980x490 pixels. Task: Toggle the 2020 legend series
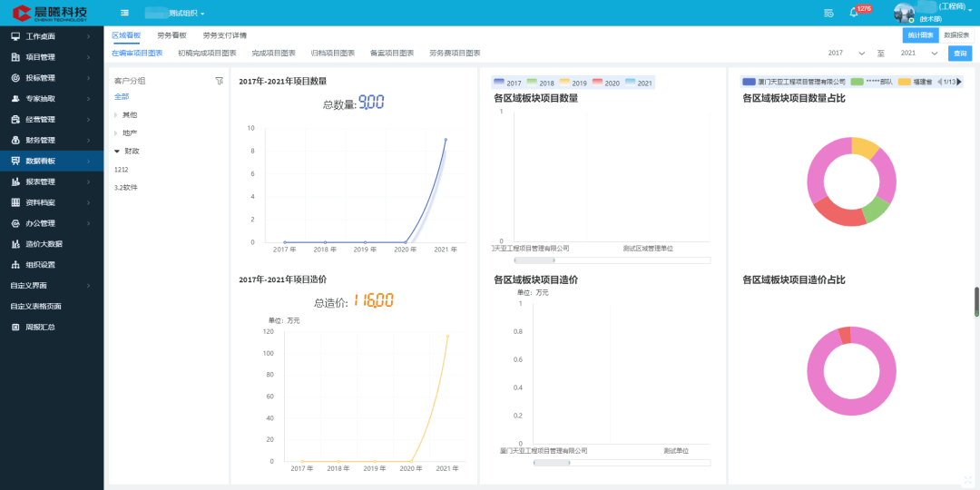(x=605, y=83)
